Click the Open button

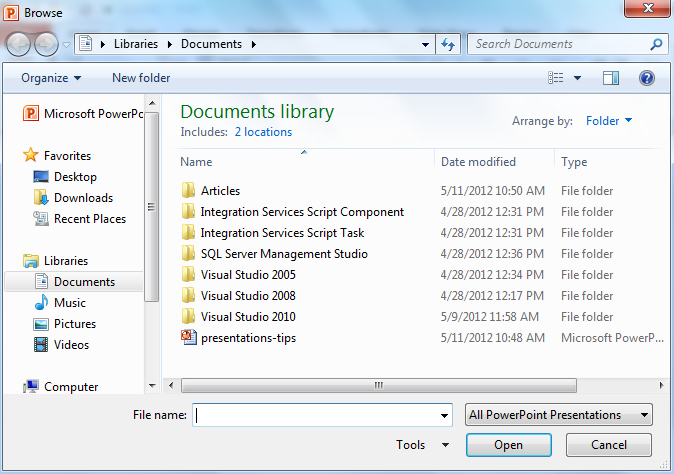coord(509,445)
